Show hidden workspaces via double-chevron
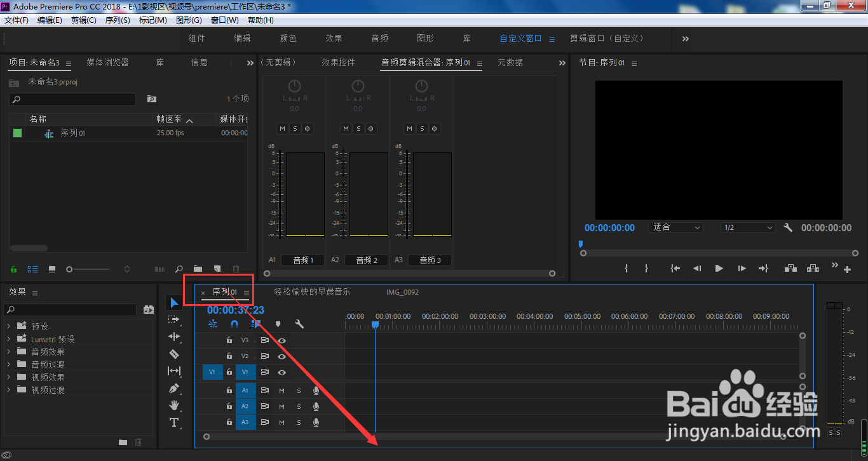 click(x=686, y=39)
